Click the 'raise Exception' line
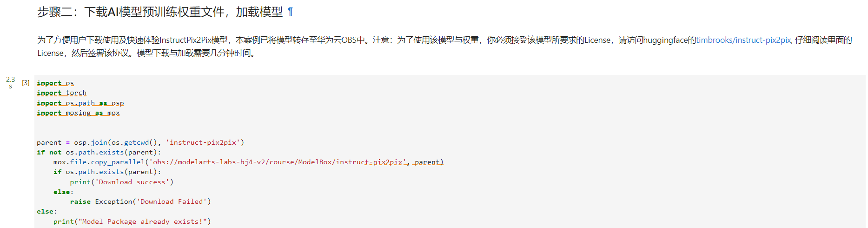This screenshot has width=868, height=228. 140,202
